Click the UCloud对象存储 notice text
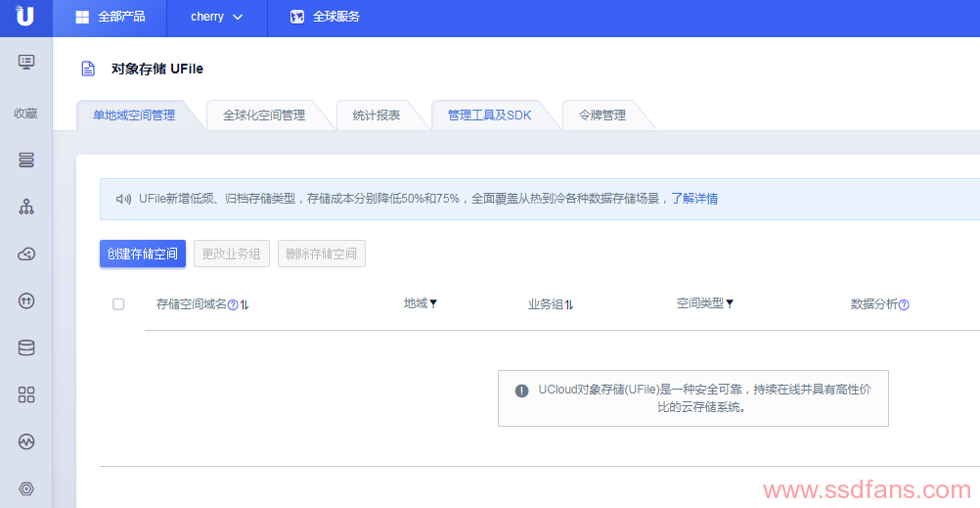Viewport: 980px width, 508px height. pos(704,398)
